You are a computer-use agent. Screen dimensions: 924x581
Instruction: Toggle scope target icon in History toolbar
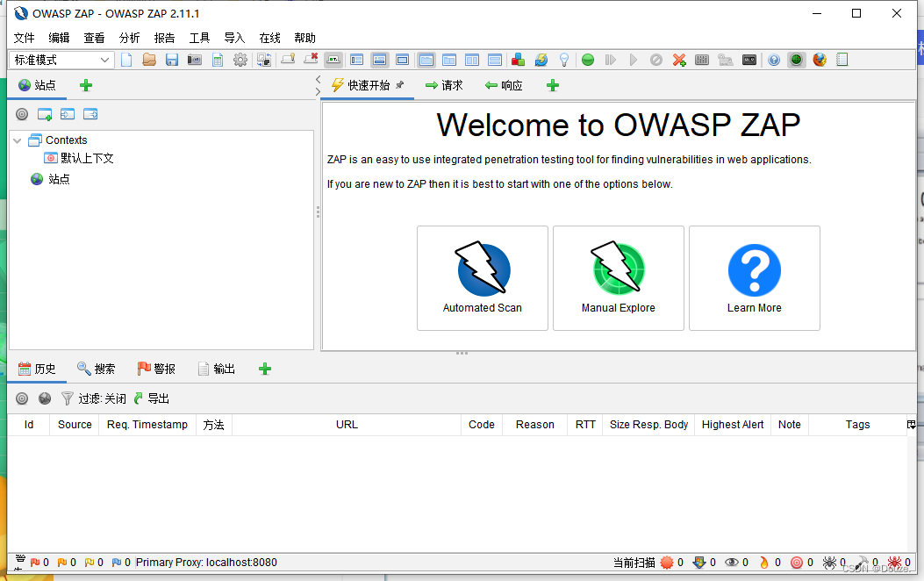pos(22,399)
